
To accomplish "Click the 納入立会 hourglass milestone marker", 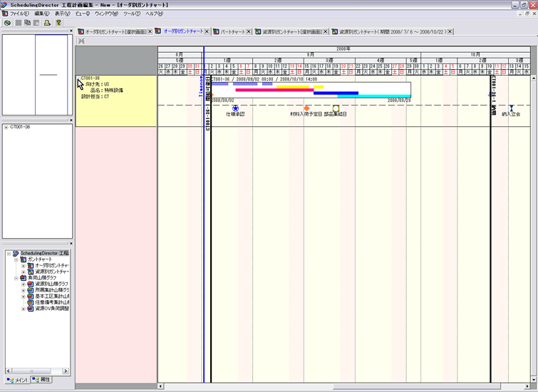I will click(x=511, y=108).
